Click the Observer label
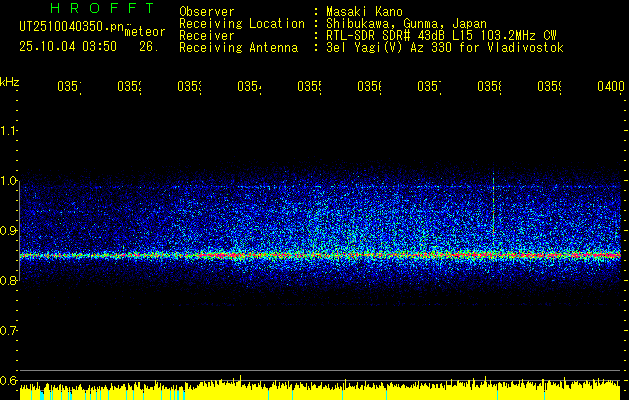629x400 pixels. click(x=207, y=11)
